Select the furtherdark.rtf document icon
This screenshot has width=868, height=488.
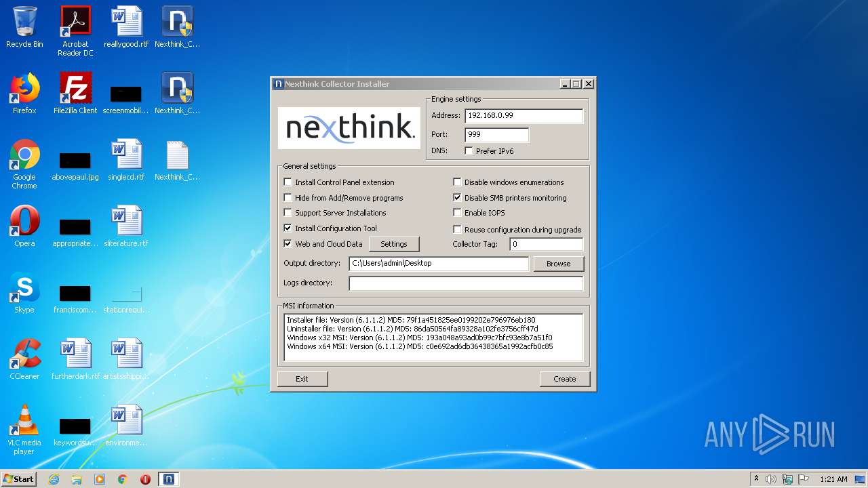pyautogui.click(x=75, y=359)
